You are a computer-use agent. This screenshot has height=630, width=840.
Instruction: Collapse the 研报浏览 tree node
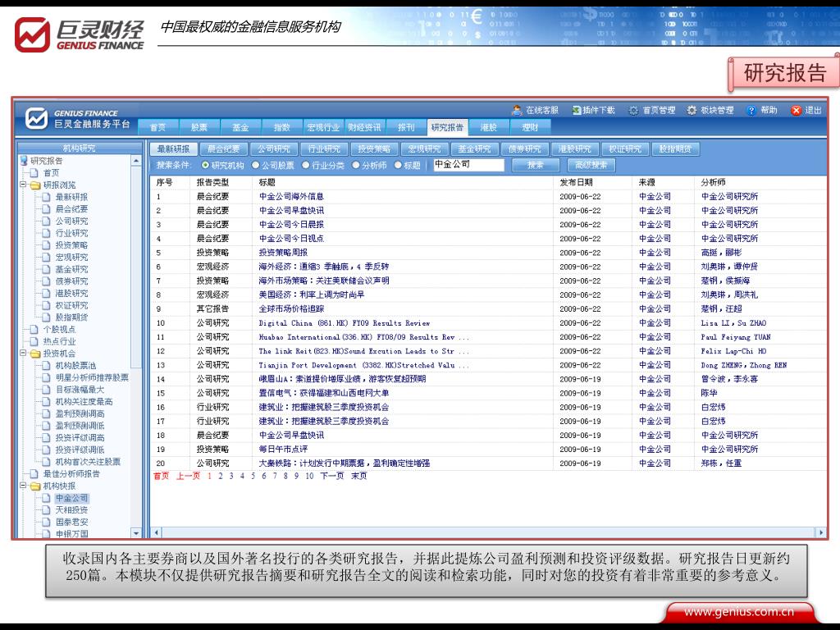point(23,185)
